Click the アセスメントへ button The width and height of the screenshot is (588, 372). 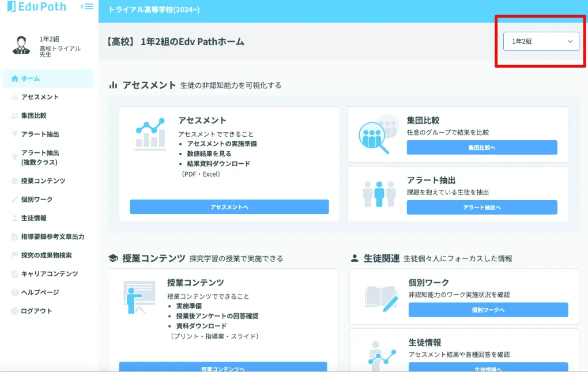tap(229, 207)
